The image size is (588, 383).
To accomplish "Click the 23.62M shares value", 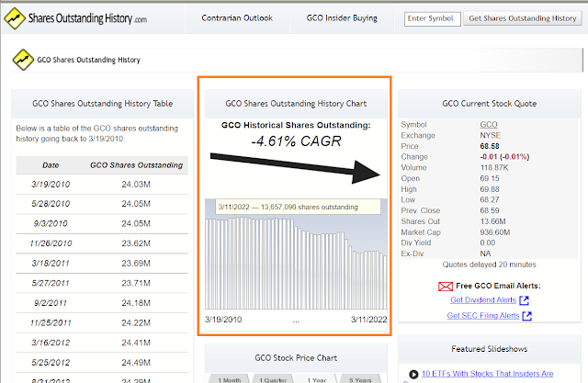I will coord(136,243).
